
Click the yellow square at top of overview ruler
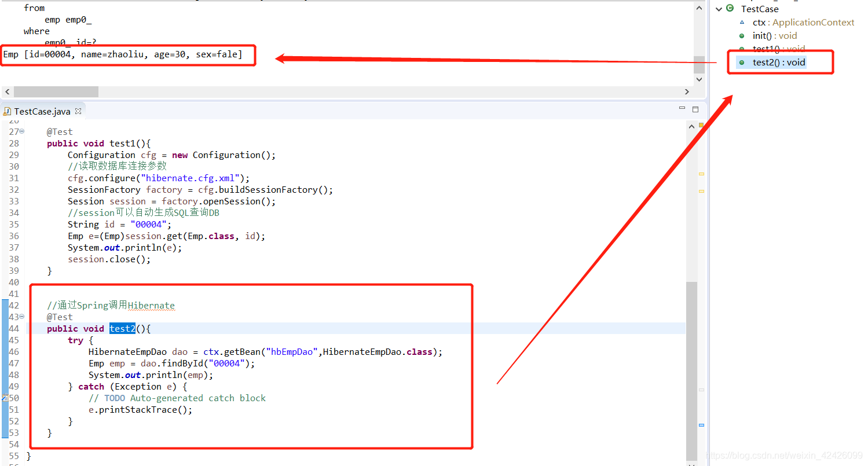point(701,125)
